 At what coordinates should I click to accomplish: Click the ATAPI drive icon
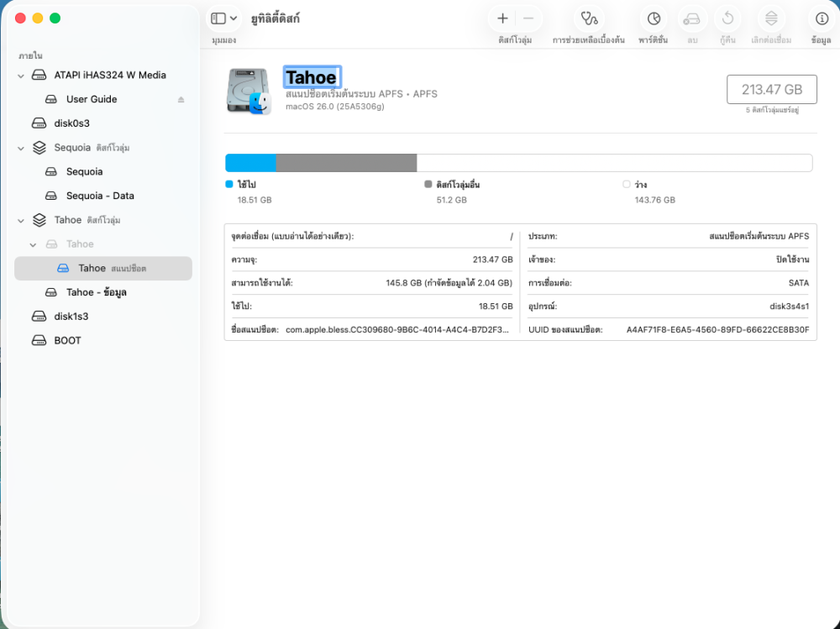pos(39,75)
